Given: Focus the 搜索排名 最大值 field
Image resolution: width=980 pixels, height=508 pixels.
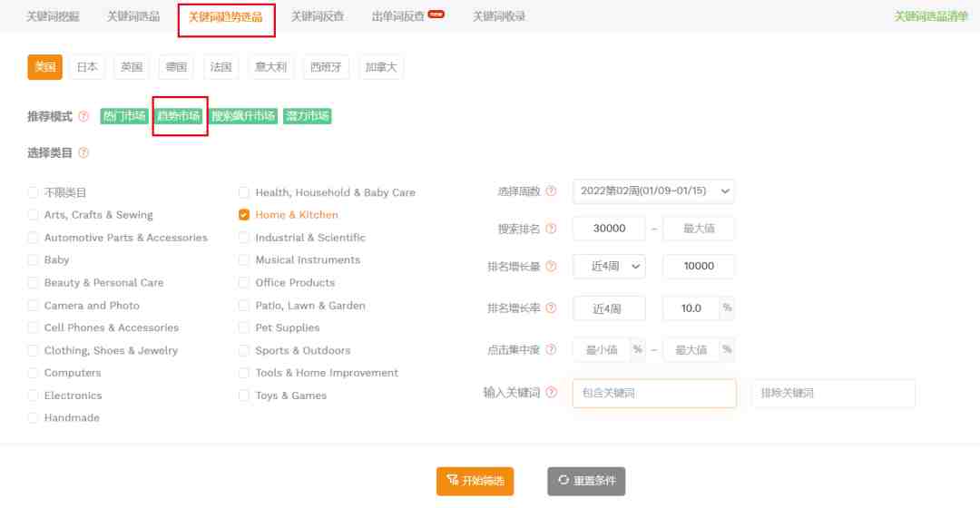Looking at the screenshot, I should pyautogui.click(x=698, y=229).
